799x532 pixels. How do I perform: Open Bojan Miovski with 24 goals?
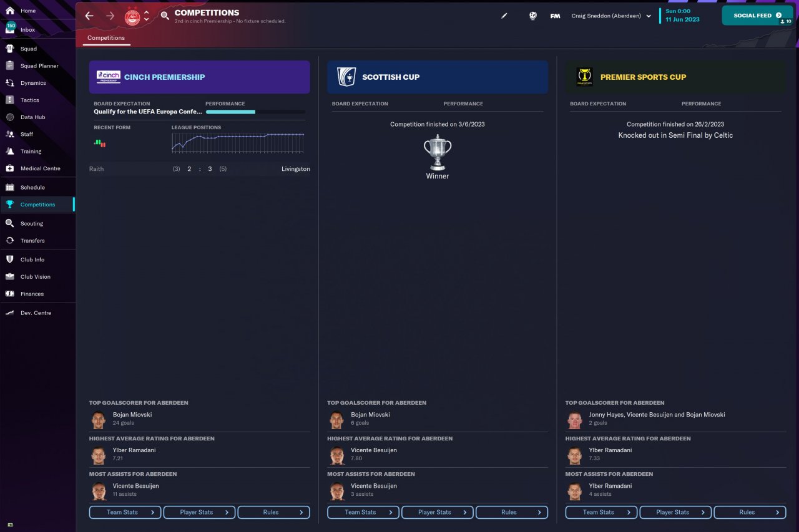tap(132, 415)
